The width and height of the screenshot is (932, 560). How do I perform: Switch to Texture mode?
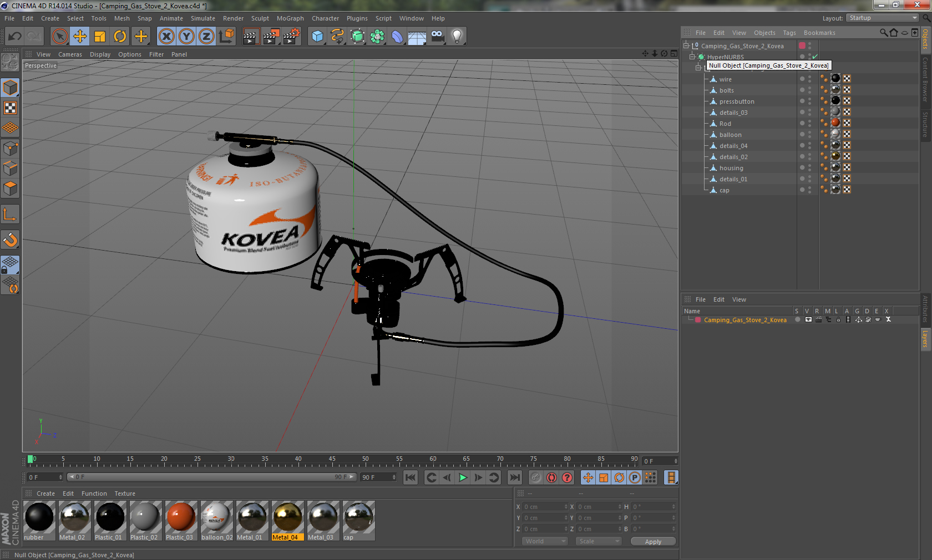point(10,108)
